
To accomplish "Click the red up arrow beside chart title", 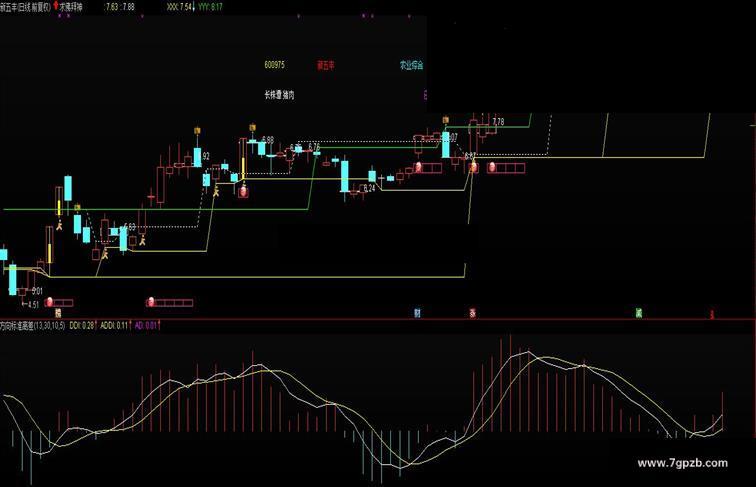I will pos(56,6).
